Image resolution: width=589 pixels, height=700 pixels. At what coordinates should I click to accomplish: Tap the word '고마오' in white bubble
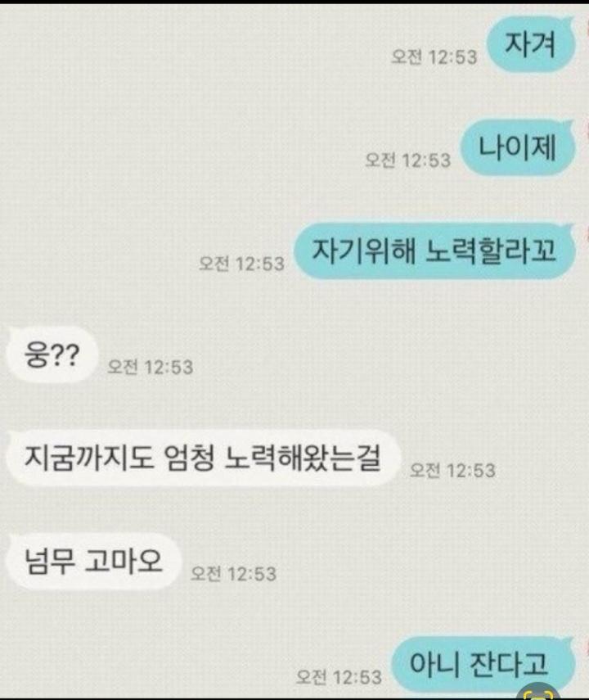pyautogui.click(x=124, y=561)
